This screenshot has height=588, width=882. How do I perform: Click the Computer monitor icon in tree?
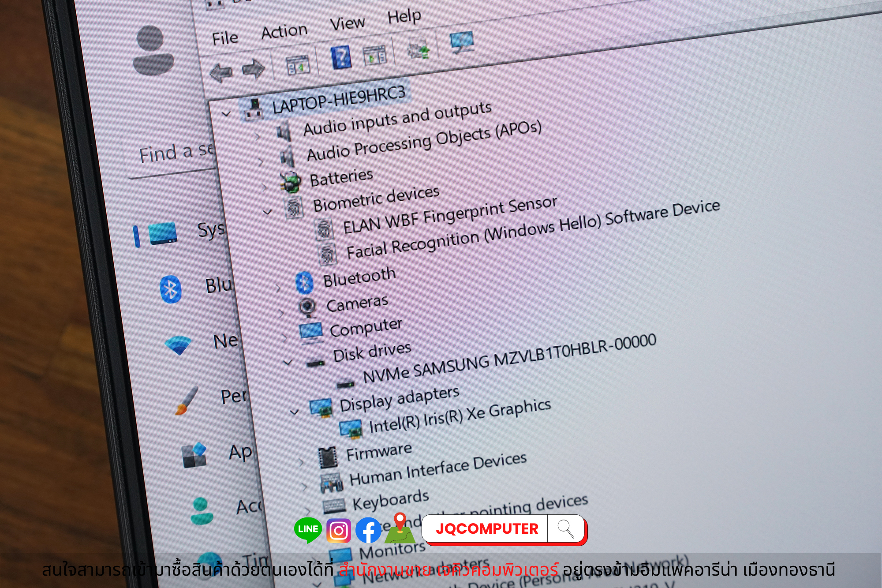[x=311, y=333]
